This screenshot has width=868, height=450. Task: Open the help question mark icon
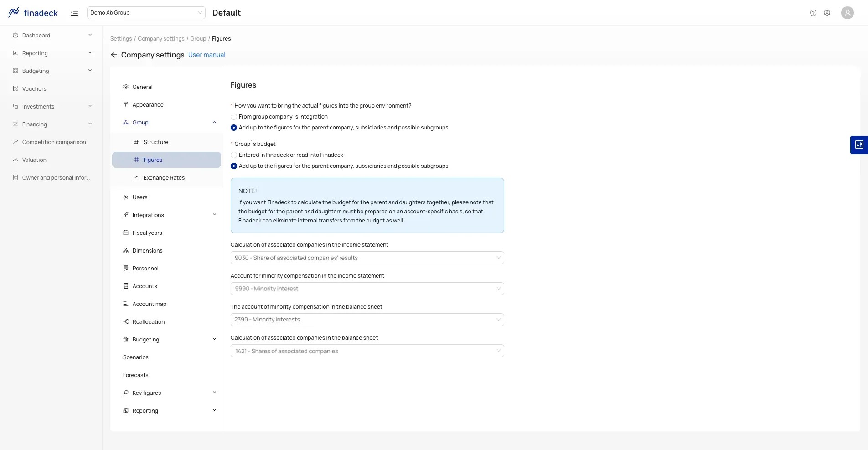click(813, 13)
